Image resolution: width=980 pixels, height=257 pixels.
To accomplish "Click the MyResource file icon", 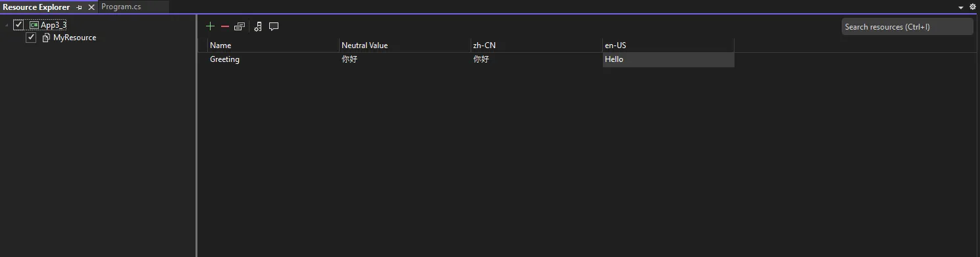I will pyautogui.click(x=46, y=38).
